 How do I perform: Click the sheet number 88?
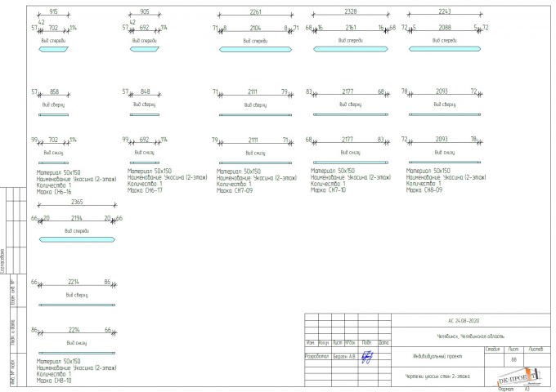coord(513,359)
